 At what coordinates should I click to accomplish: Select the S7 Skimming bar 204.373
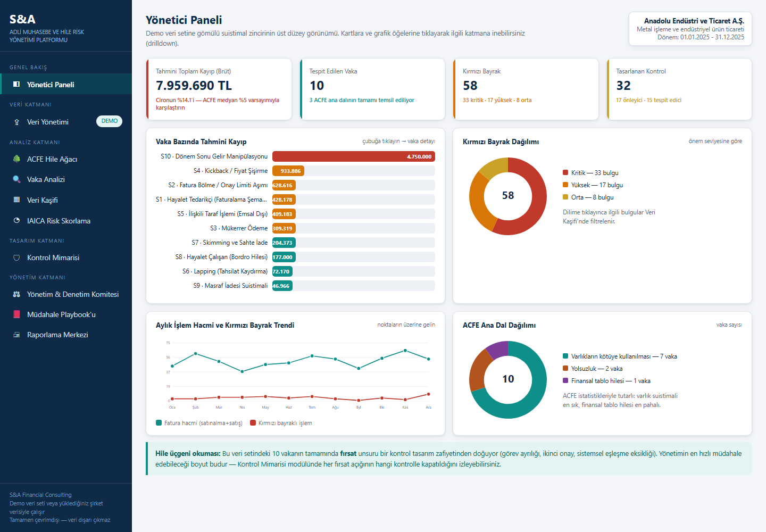point(284,243)
